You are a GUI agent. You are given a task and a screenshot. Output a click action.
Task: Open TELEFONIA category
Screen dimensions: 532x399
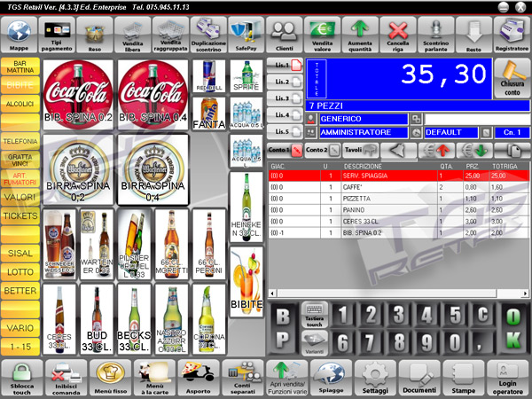20,141
